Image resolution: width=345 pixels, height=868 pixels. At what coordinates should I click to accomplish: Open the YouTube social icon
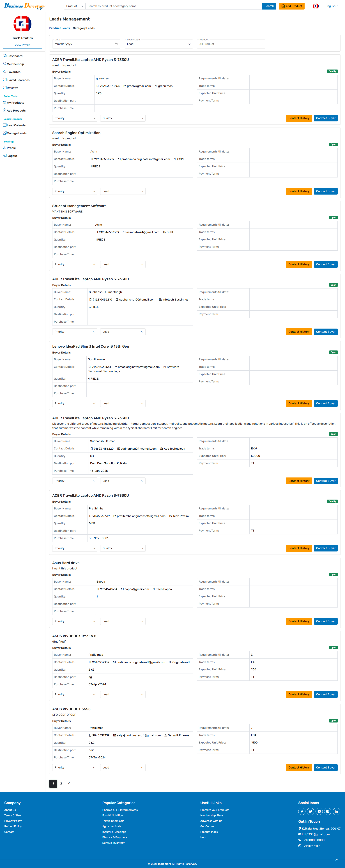coord(319,811)
